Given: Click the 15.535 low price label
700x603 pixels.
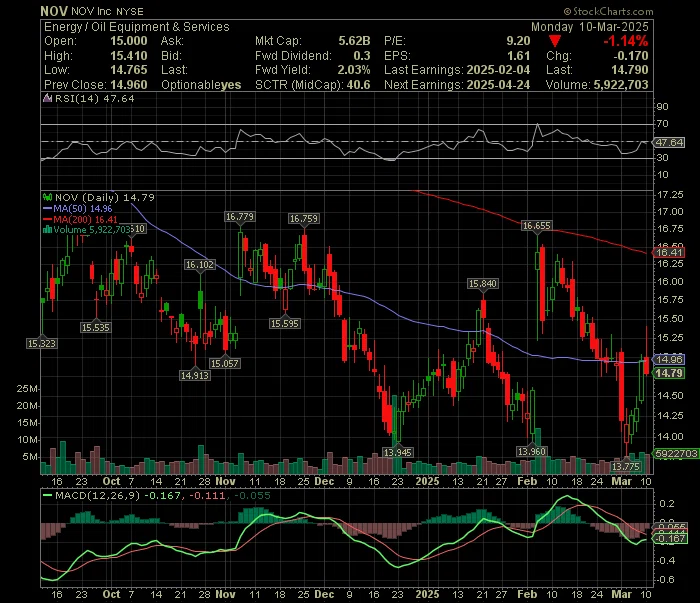Looking at the screenshot, I should (96, 328).
